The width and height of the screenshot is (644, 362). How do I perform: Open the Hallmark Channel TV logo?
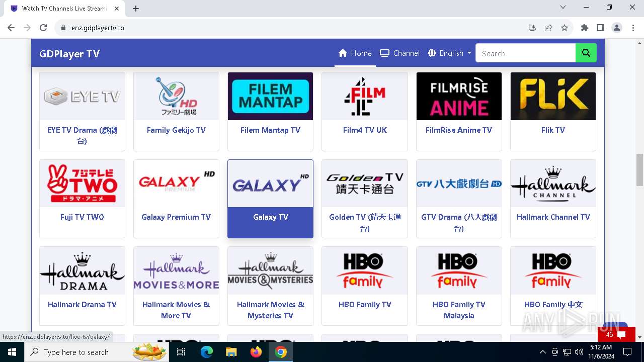tap(553, 184)
